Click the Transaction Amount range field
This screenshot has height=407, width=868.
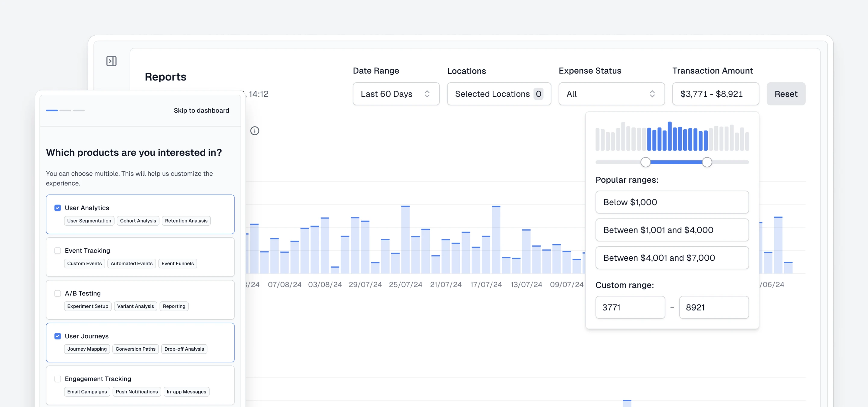[715, 94]
